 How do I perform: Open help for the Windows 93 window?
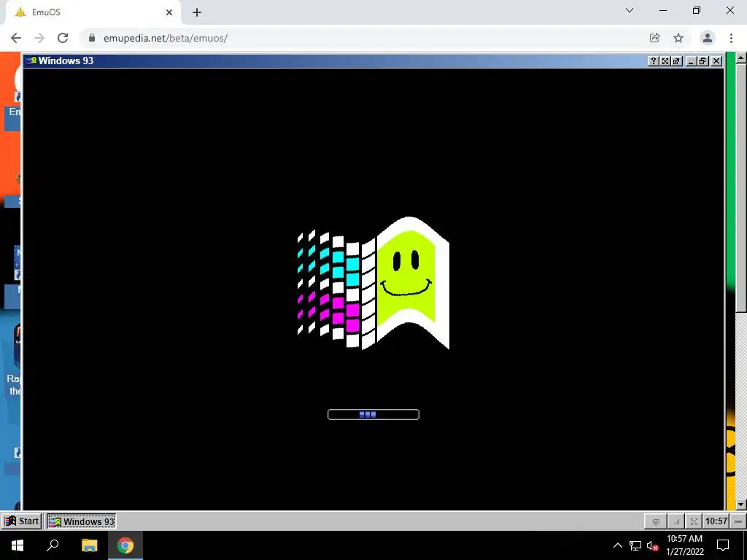click(x=653, y=61)
